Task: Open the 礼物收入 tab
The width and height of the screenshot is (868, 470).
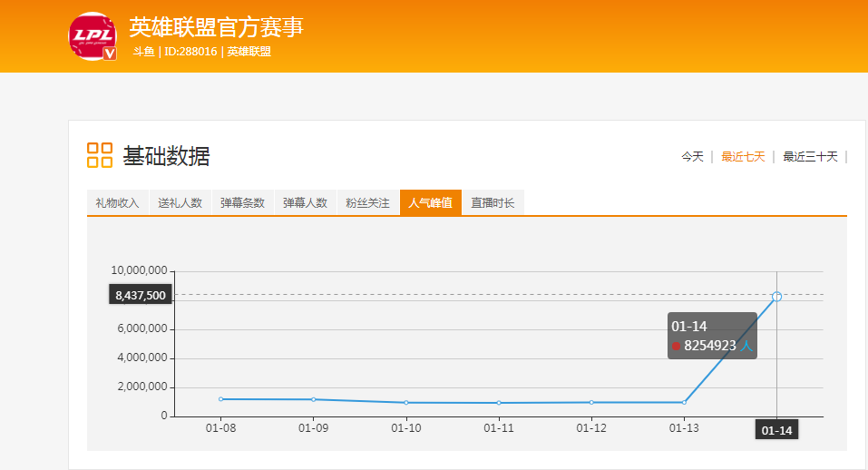Action: pyautogui.click(x=117, y=203)
